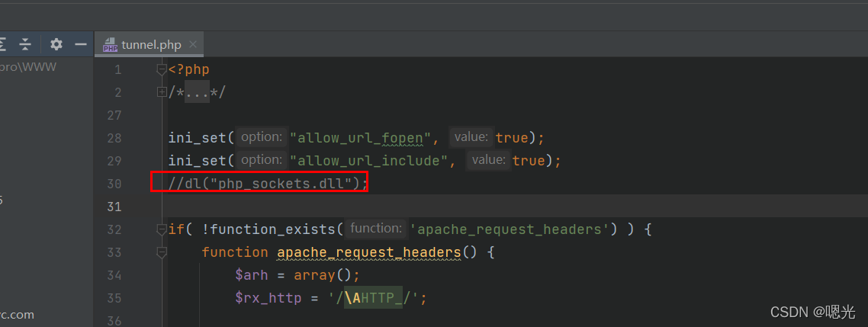
Task: Click line number 33 in gutter
Action: click(114, 252)
